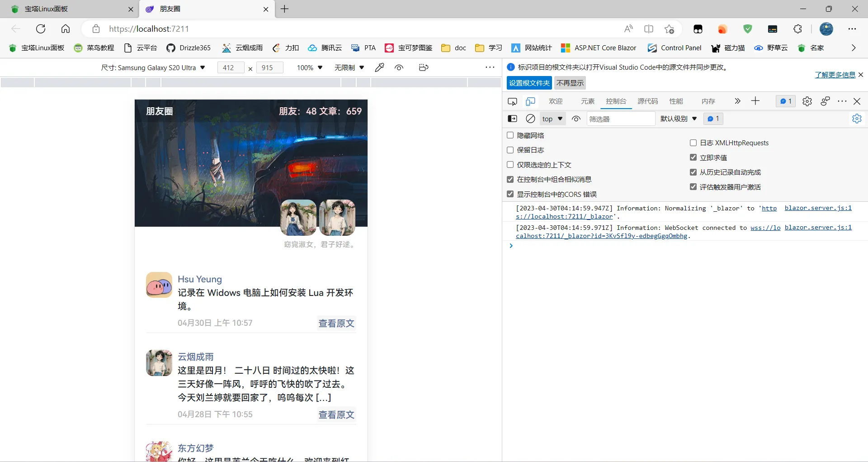The width and height of the screenshot is (868, 462).
Task: Open device toolbar more options dots
Action: [490, 67]
